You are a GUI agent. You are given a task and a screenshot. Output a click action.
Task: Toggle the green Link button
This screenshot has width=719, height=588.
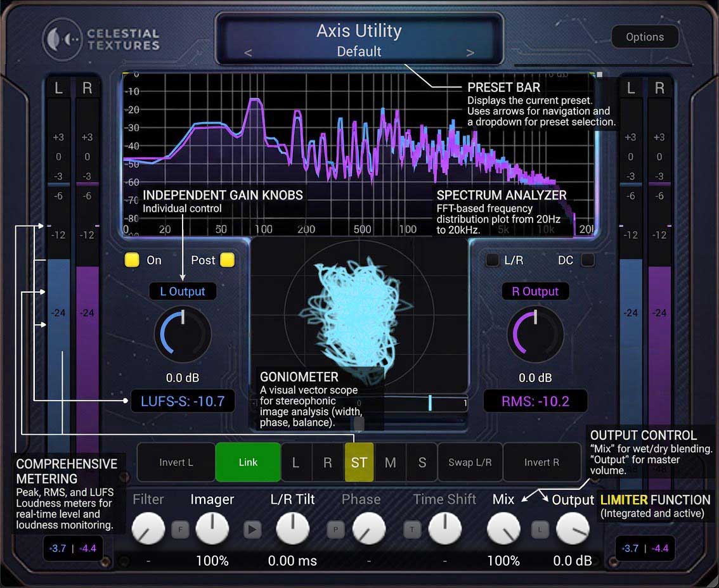point(248,463)
